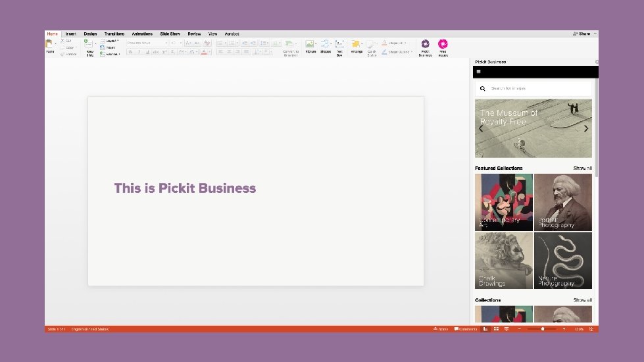The height and width of the screenshot is (362, 644).
Task: Click zoom out minus button
Action: [519, 329]
